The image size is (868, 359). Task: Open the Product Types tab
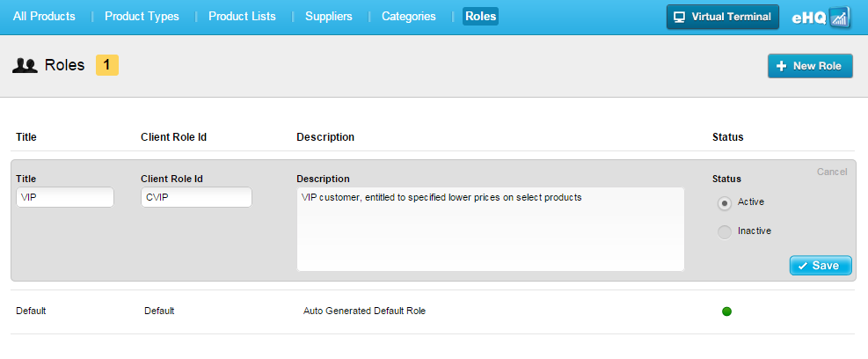[142, 17]
